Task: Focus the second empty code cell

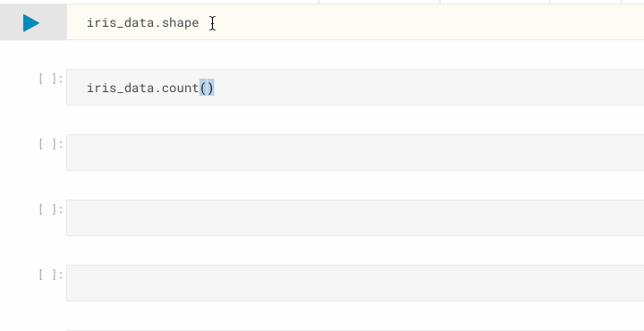Action: click(355, 217)
